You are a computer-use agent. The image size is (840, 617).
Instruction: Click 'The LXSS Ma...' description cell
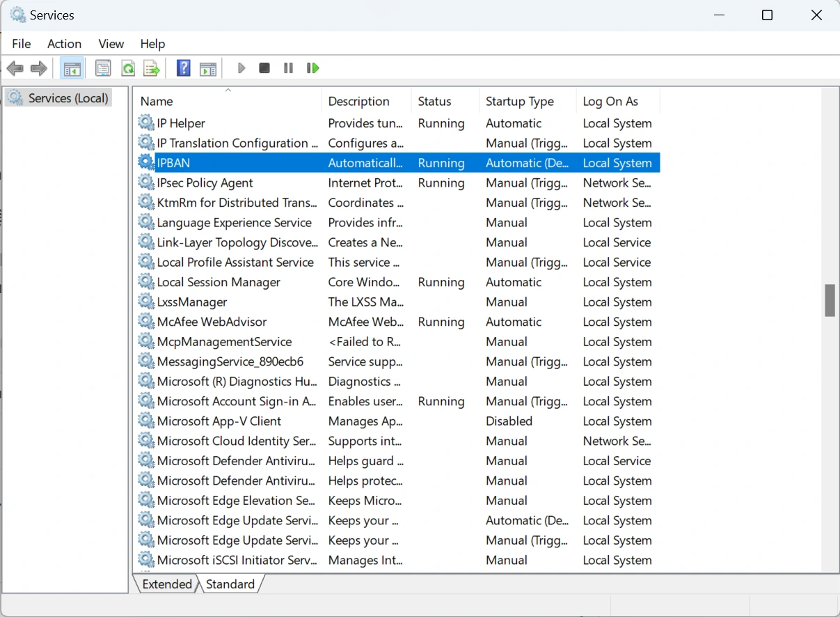pyautogui.click(x=366, y=302)
